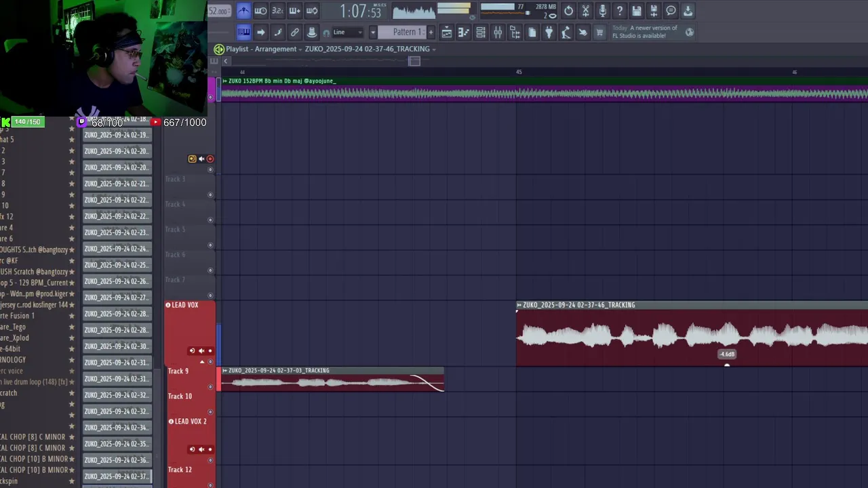This screenshot has width=868, height=488.
Task: Click the time display 1:07:53
Action: [x=360, y=12]
